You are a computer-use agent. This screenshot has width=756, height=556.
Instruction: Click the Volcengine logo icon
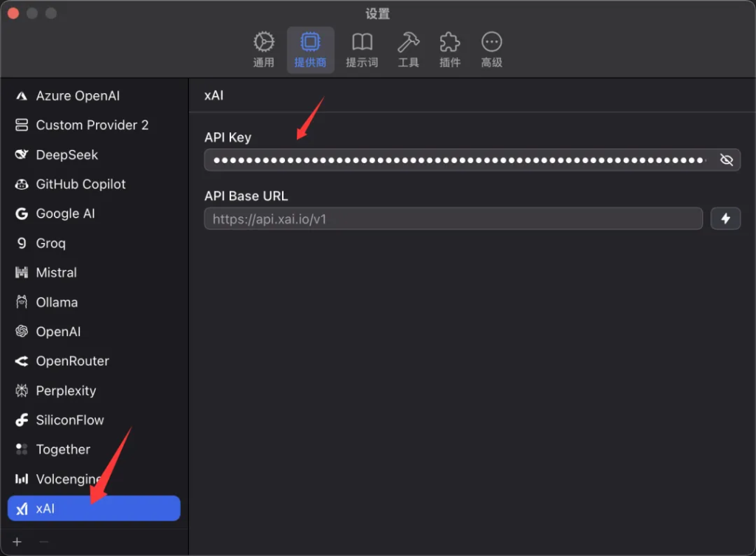pos(21,479)
